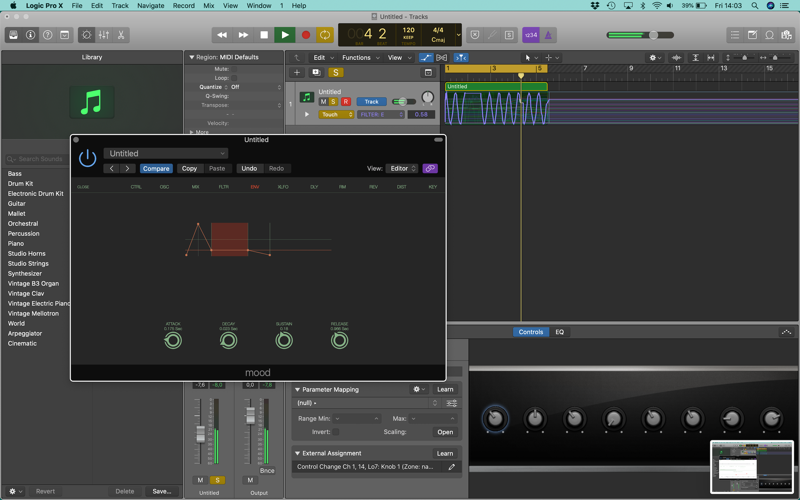Screen dimensions: 800x500
Task: Start playback with the Play button
Action: (x=285, y=35)
